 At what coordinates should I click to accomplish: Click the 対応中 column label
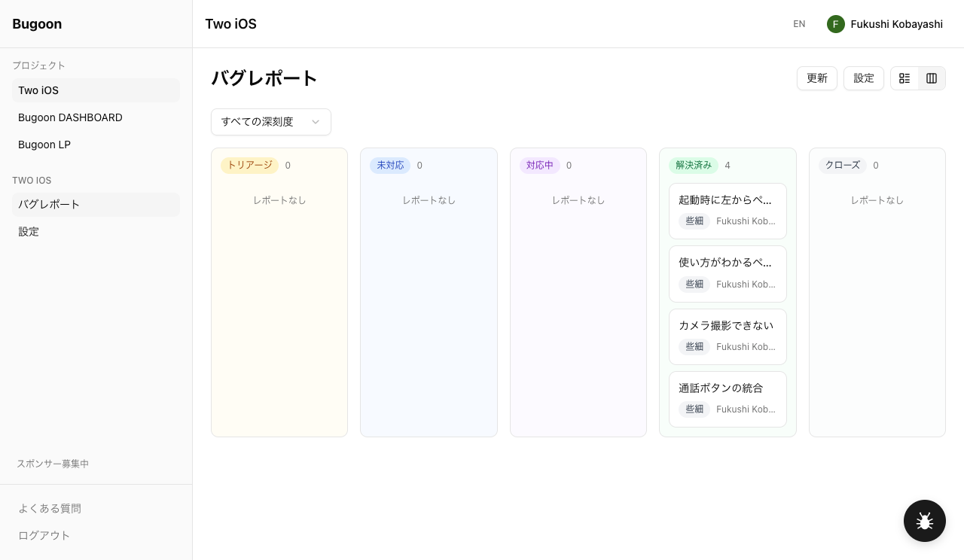[x=539, y=166]
